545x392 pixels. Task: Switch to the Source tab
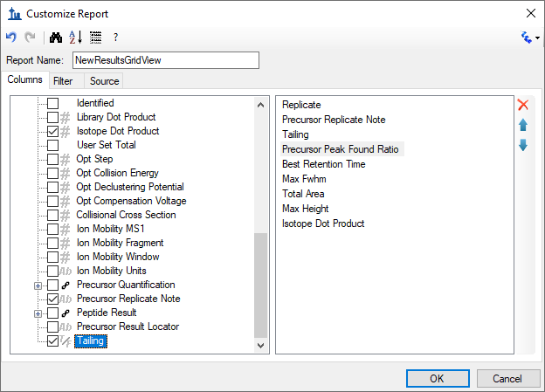[x=104, y=81]
